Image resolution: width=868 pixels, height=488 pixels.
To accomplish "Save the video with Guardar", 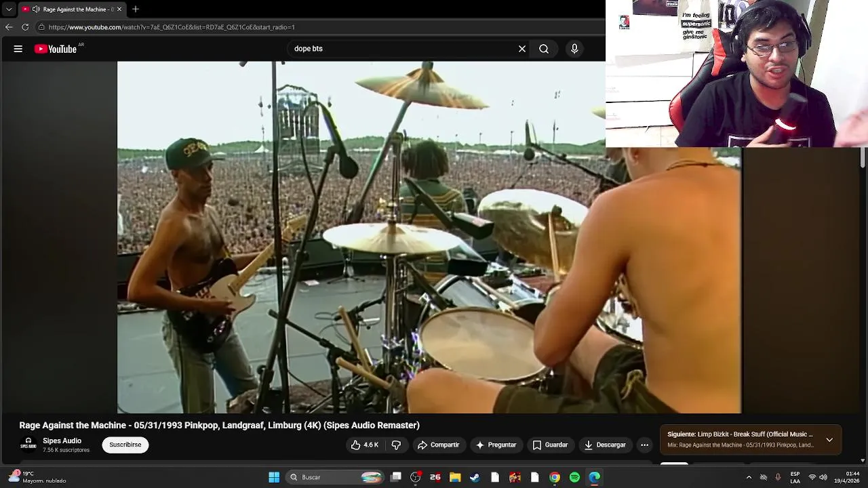I will point(550,445).
